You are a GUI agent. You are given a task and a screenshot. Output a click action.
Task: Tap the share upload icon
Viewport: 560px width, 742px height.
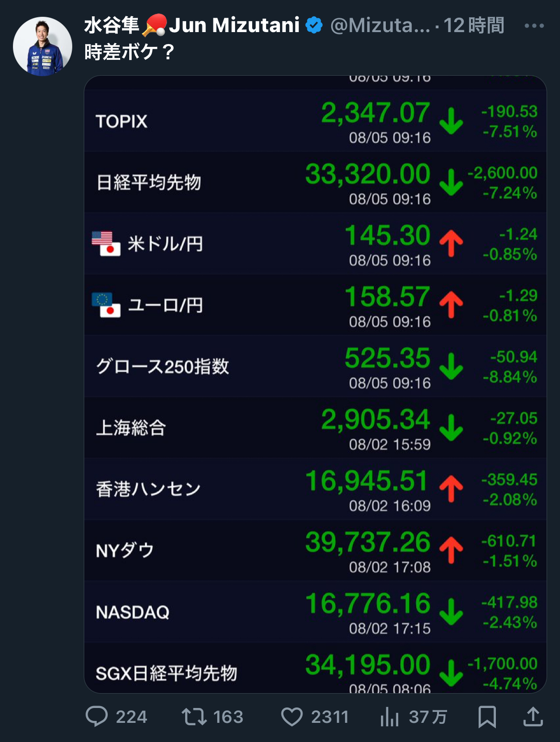[x=533, y=717]
